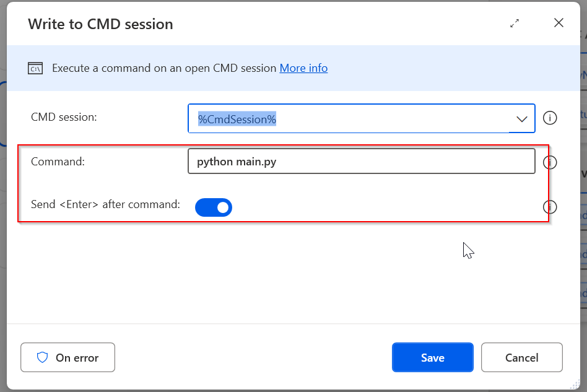Click the resize grip in dialog corner
Screen dimensions: 587x392
575,385
